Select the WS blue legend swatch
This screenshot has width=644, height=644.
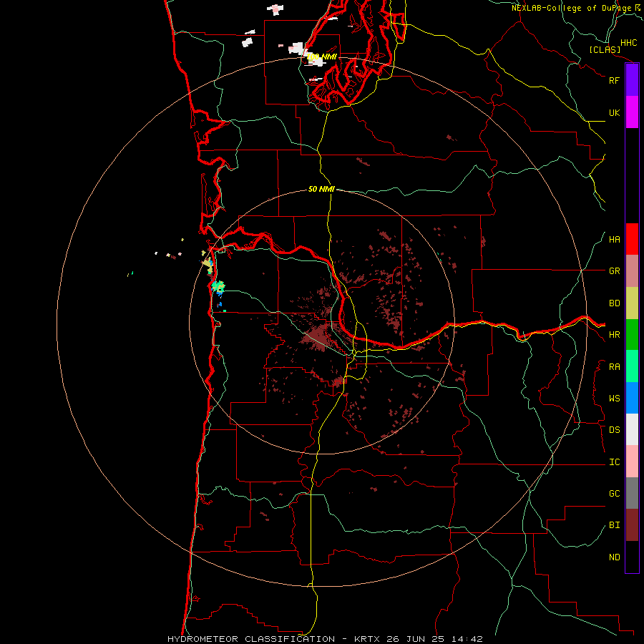tap(632, 398)
